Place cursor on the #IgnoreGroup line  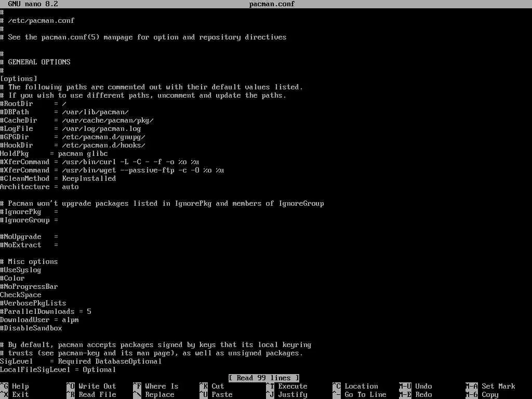click(x=29, y=220)
